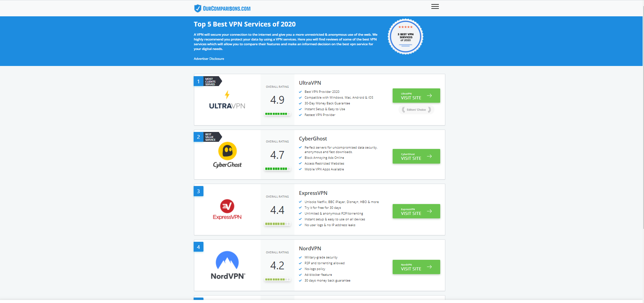Open the OurComparisons.com home link text

tap(227, 9)
